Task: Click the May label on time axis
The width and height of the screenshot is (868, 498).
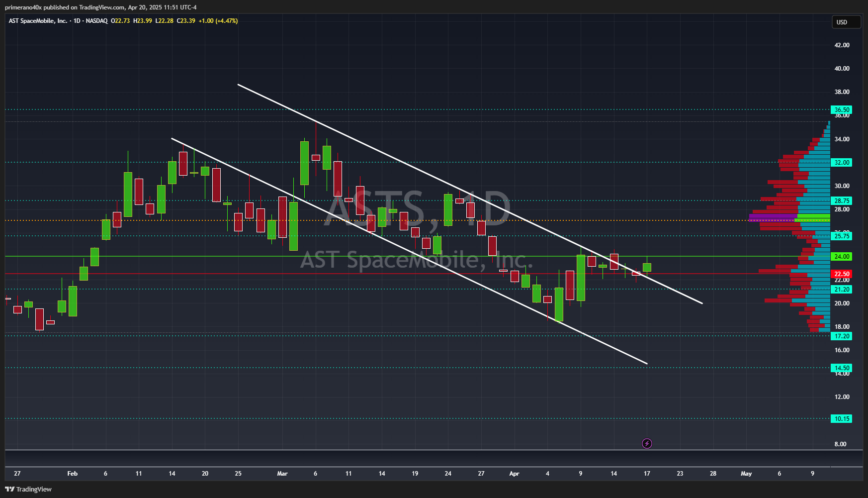Action: pos(746,474)
